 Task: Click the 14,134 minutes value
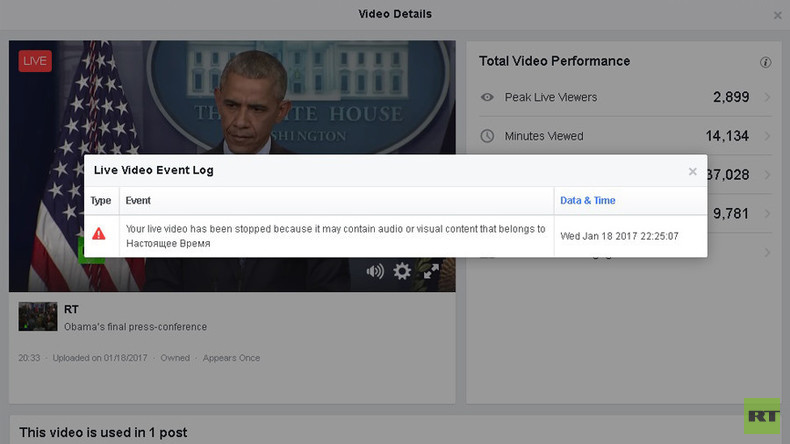coord(727,136)
